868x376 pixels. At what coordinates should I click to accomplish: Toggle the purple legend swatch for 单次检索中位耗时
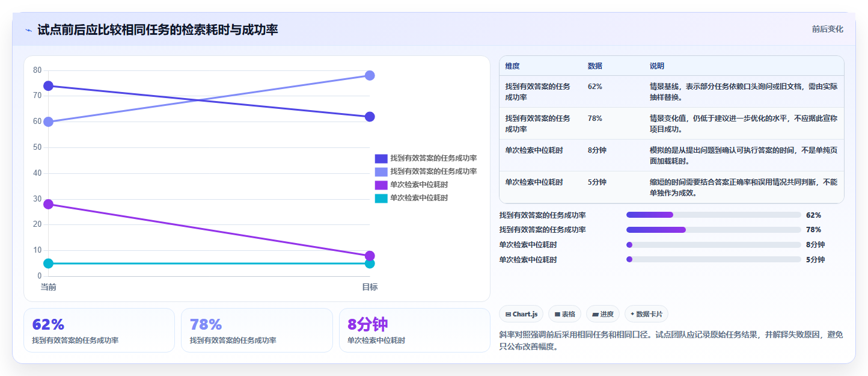[x=381, y=185]
